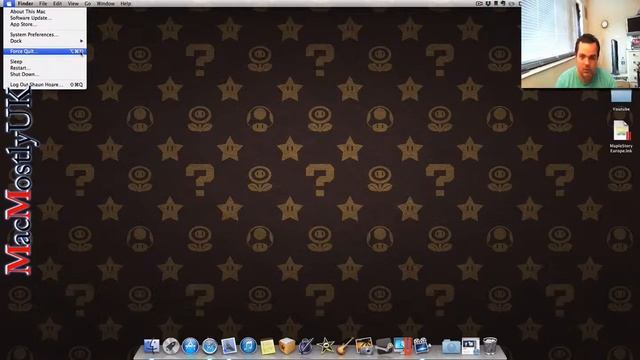The height and width of the screenshot is (360, 640).
Task: Launch Launchpad rocket icon in Dock
Action: pos(171,346)
